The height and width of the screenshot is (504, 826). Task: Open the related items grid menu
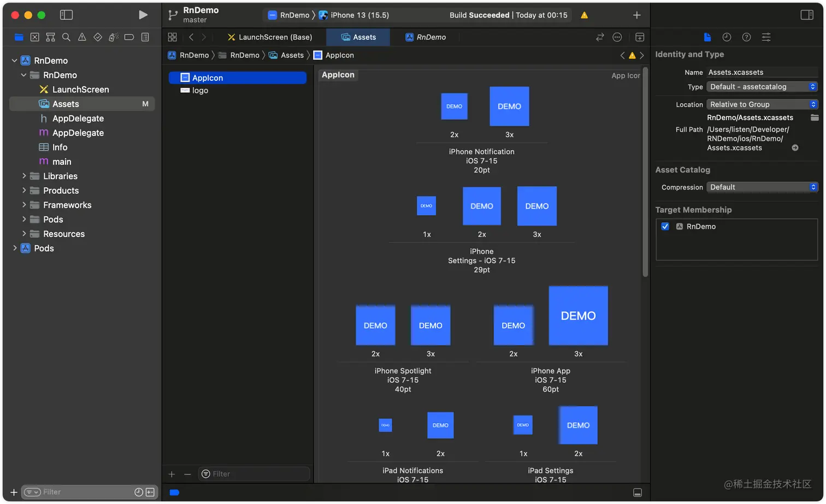pos(173,37)
